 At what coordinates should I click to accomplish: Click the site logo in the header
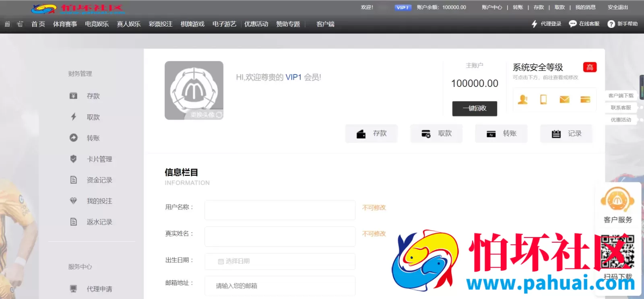(78, 8)
